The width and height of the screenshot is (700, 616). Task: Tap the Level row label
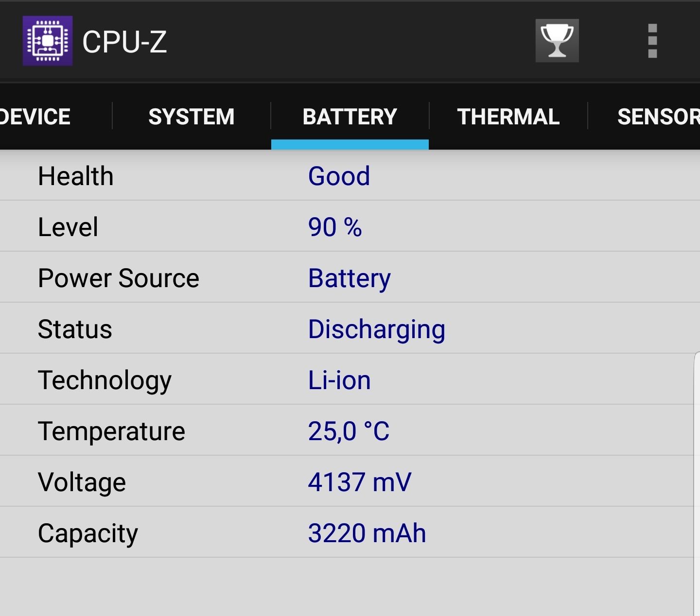point(68,227)
